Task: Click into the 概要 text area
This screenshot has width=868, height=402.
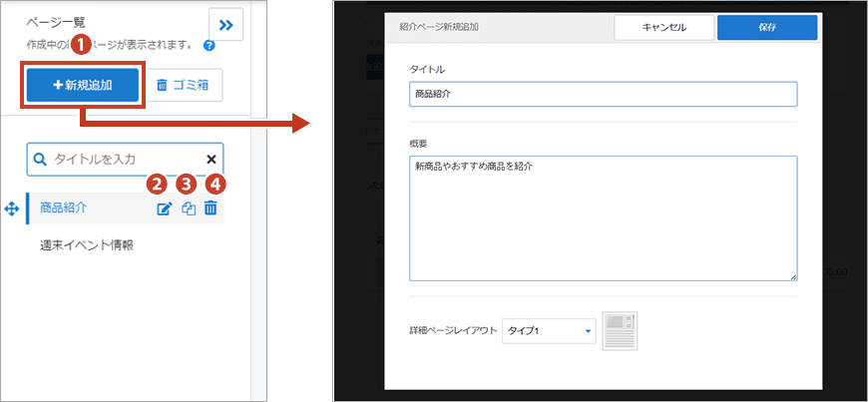Action: click(603, 217)
